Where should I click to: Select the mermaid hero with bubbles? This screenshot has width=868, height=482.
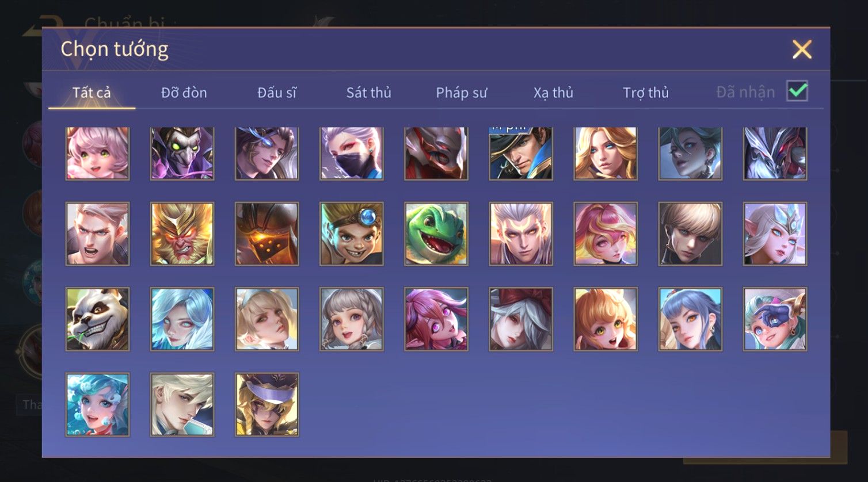pyautogui.click(x=98, y=404)
